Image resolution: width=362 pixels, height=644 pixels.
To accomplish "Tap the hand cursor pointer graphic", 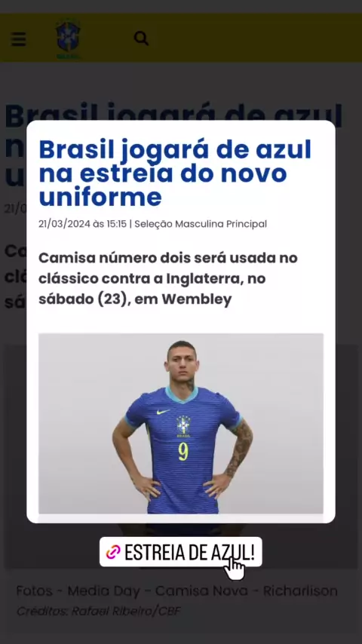I will tap(235, 569).
